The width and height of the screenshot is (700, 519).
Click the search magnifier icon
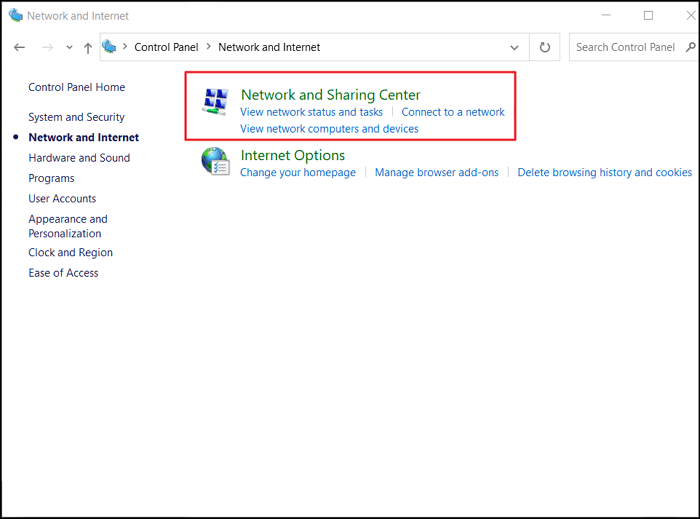[x=691, y=47]
